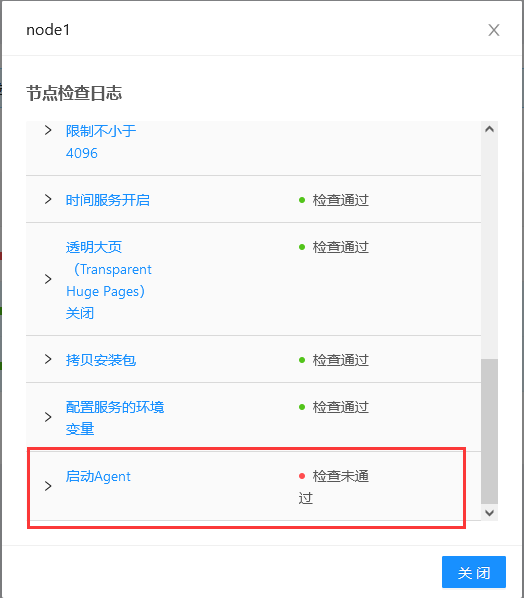Click the scrollbar down arrow
Image resolution: width=524 pixels, height=598 pixels.
click(489, 513)
